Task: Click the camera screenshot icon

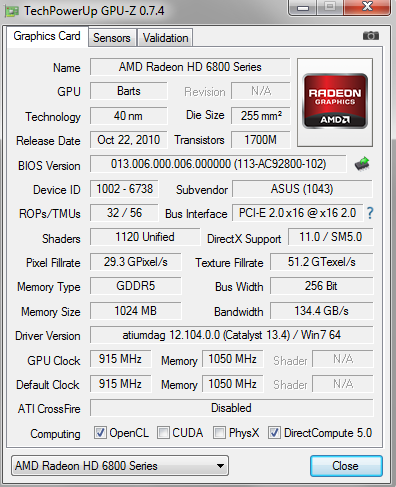Action: tap(371, 35)
